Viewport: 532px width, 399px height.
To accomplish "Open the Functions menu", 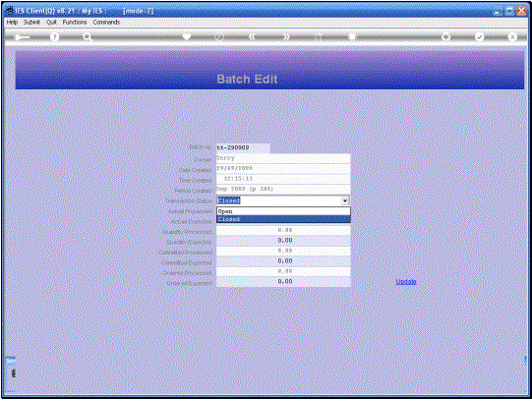I will [x=75, y=22].
